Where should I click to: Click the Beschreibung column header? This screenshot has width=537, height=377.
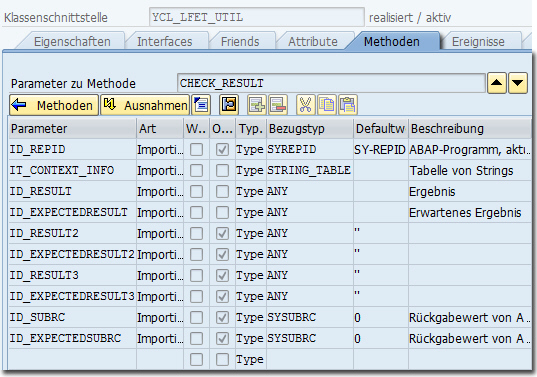[470, 129]
